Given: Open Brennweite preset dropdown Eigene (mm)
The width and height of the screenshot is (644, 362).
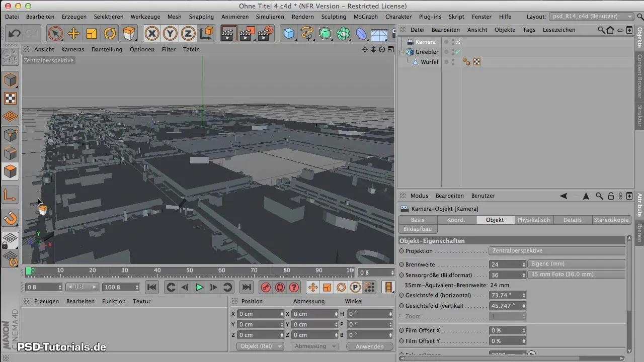Looking at the screenshot, I should [x=578, y=264].
